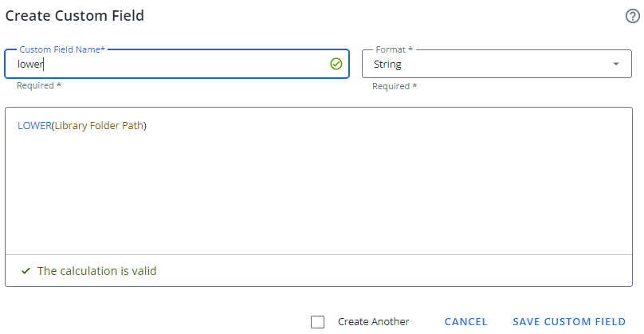Tick the Create Another checkbox
644x334 pixels.
coord(318,322)
